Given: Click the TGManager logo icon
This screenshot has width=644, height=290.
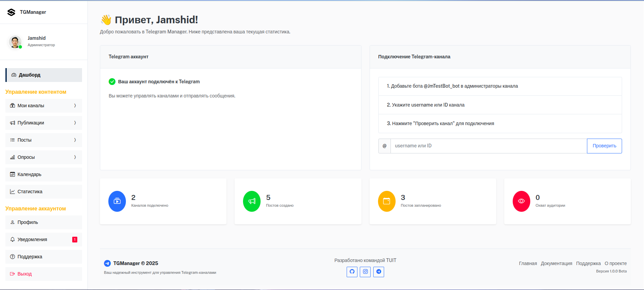Looking at the screenshot, I should [x=11, y=12].
